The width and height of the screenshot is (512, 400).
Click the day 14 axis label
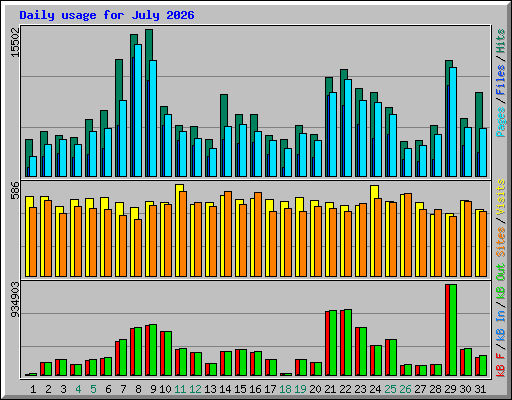(225, 389)
